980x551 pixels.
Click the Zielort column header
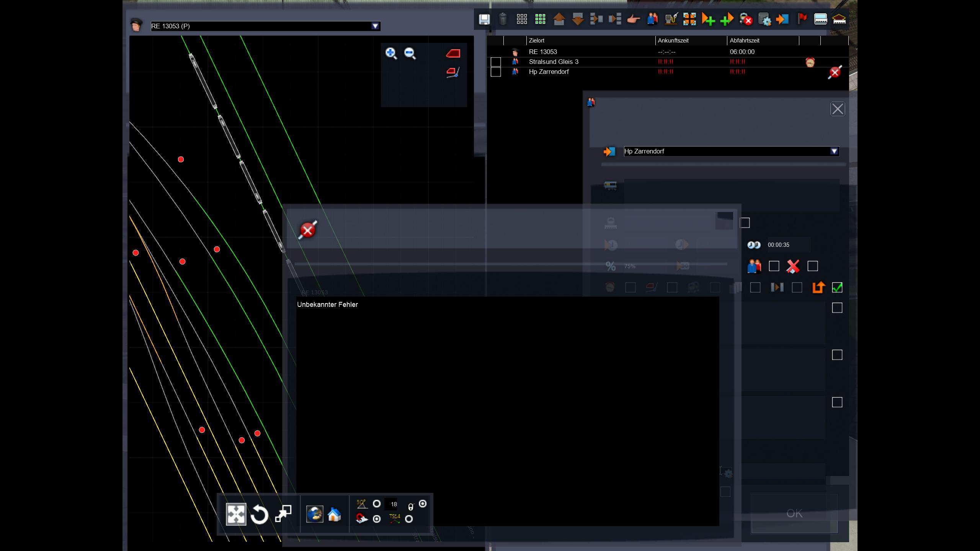537,41
